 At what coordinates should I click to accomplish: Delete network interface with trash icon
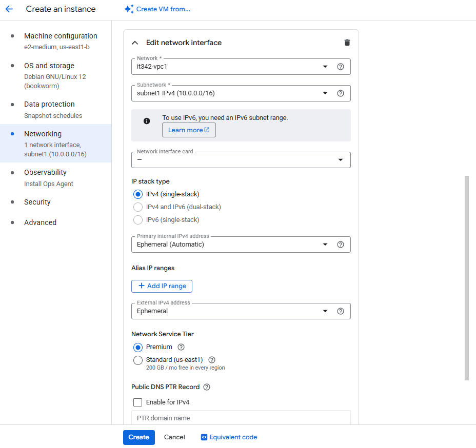coord(347,43)
